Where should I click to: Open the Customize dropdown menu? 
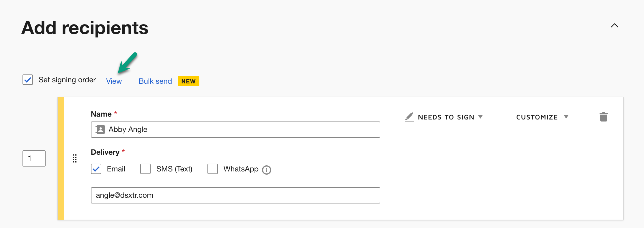click(542, 117)
